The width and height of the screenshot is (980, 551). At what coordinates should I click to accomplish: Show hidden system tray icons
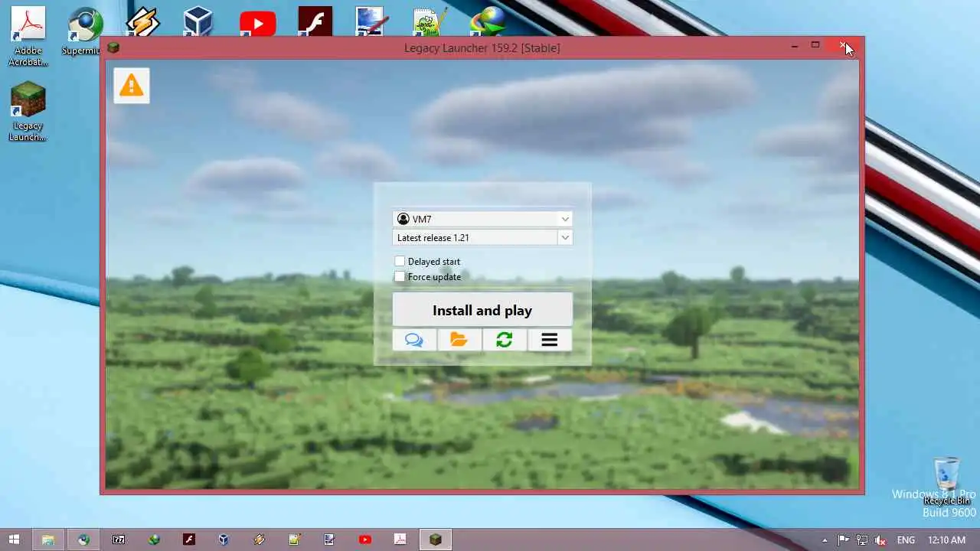825,540
